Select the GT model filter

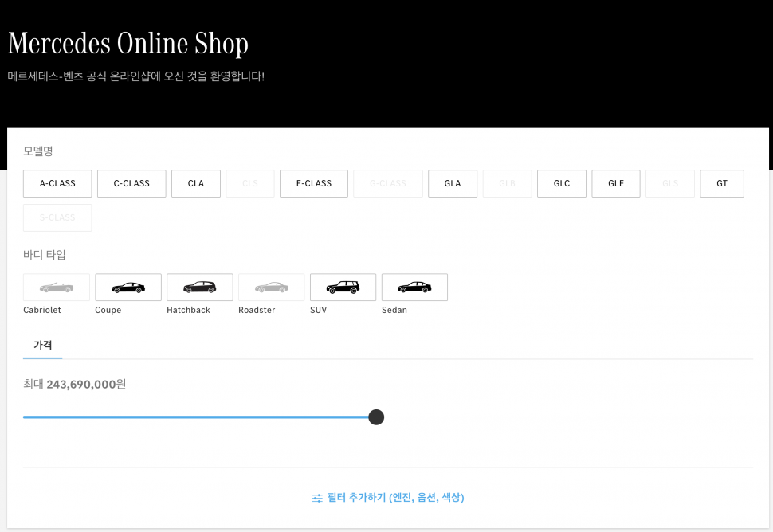coord(722,183)
